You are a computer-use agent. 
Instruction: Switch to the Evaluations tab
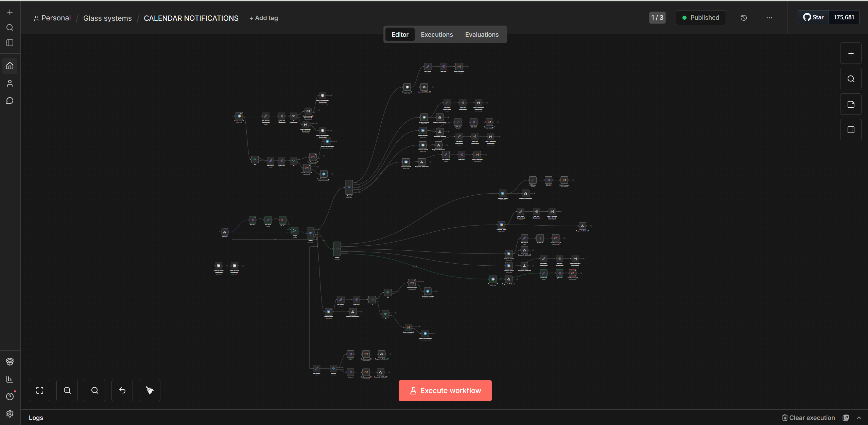coord(482,34)
